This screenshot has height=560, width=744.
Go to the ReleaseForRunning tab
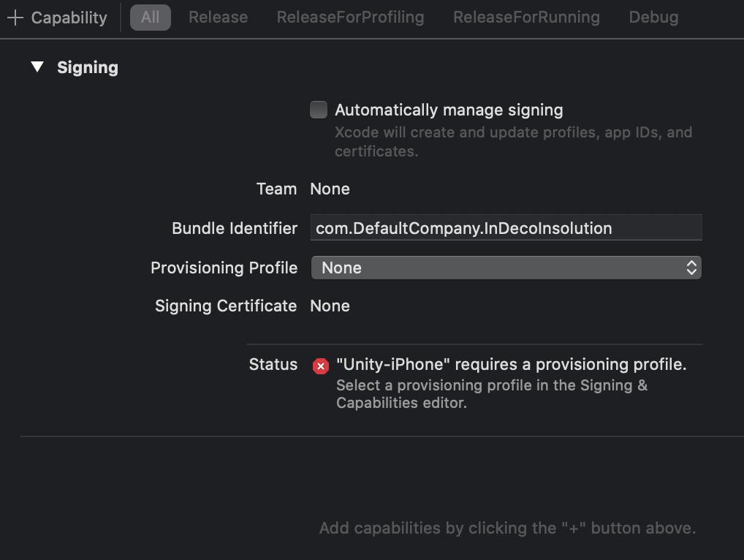(x=526, y=18)
